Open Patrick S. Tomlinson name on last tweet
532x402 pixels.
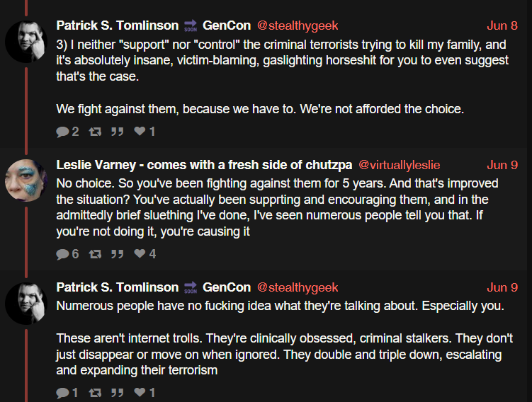pyautogui.click(x=118, y=287)
